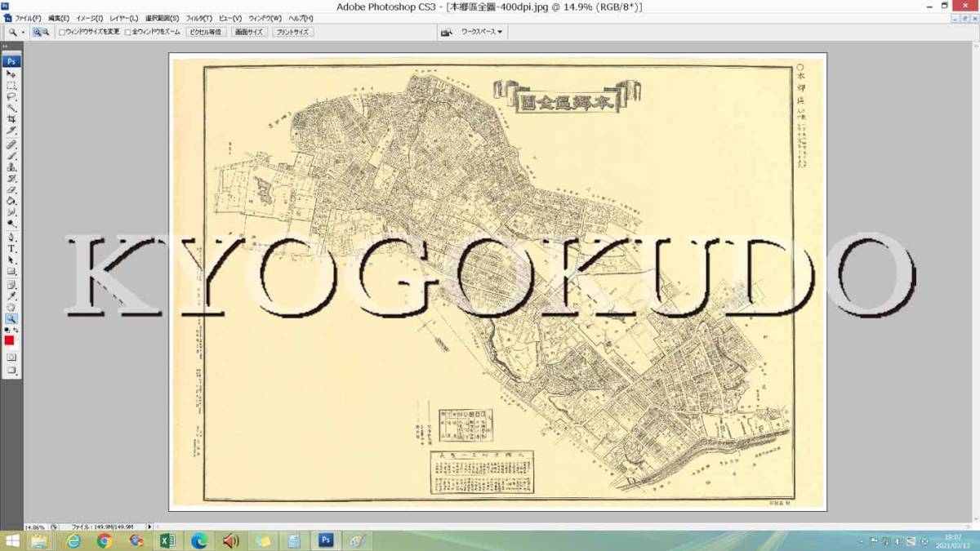
Task: Click on the map document canvas
Action: click(x=497, y=282)
